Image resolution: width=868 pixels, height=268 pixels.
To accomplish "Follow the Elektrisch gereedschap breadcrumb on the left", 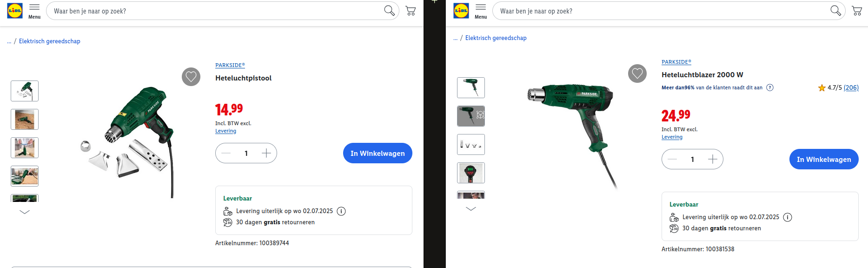I will [x=50, y=41].
